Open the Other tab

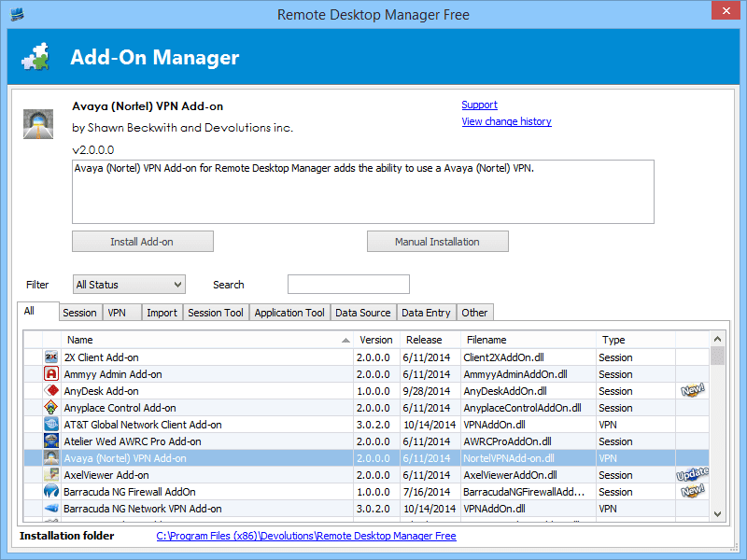pyautogui.click(x=474, y=313)
